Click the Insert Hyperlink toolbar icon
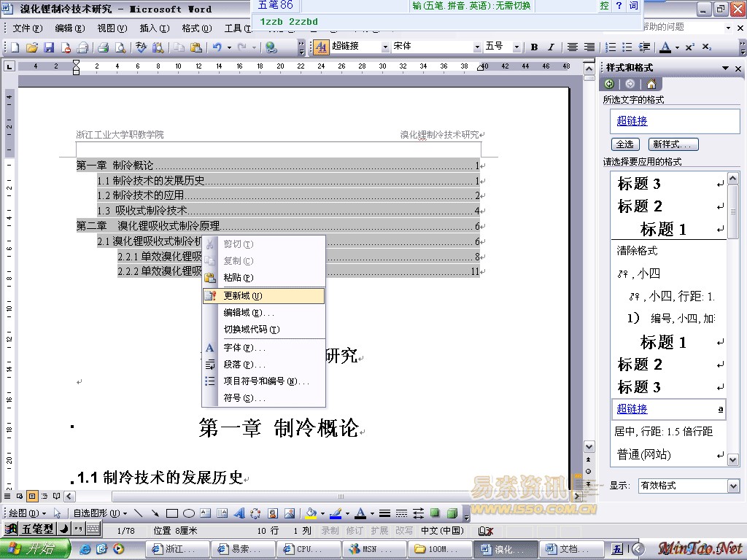Screen dimensions: 747x560 271,47
